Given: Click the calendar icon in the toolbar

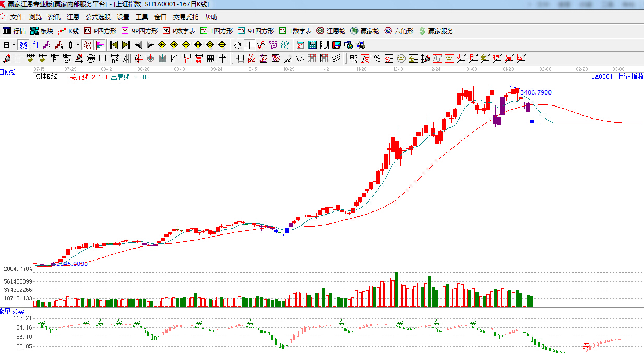Looking at the screenshot, I should tap(301, 45).
